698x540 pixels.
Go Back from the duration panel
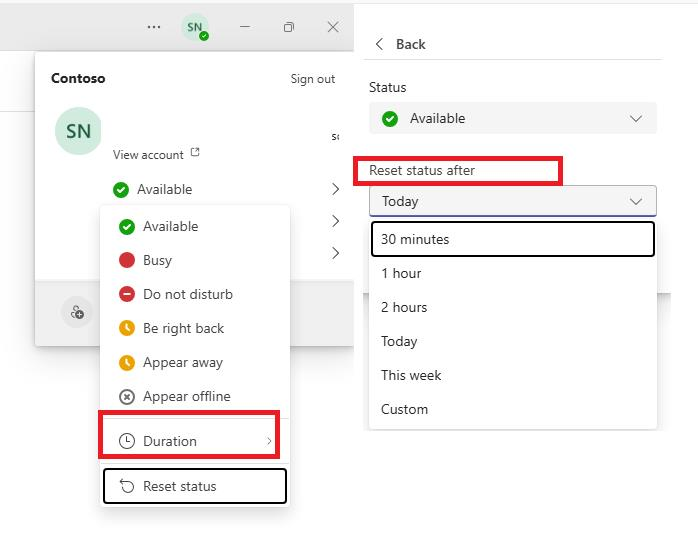tap(400, 44)
